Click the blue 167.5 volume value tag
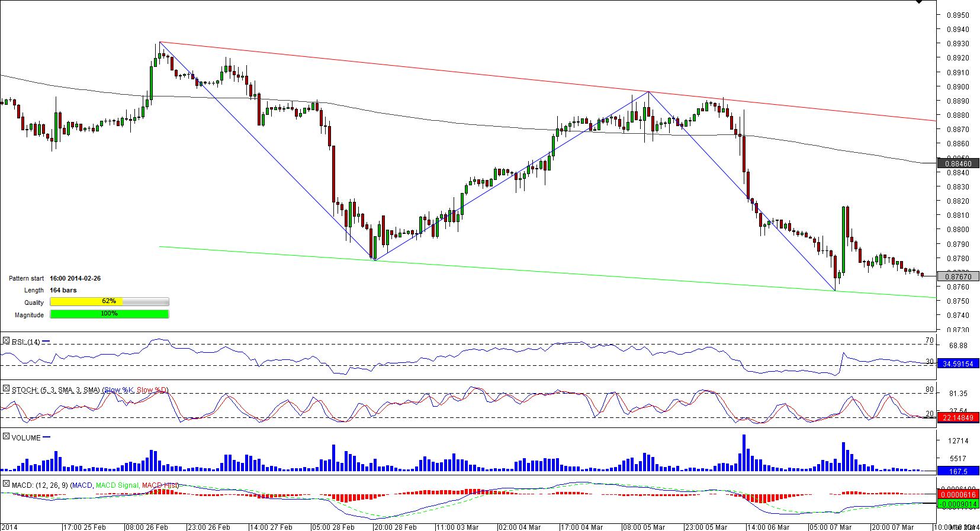The height and width of the screenshot is (531, 980). click(x=957, y=471)
